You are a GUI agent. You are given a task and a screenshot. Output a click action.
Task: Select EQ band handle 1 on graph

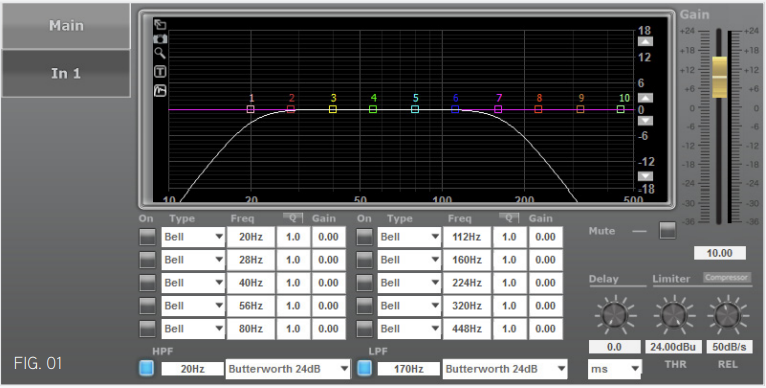[251, 109]
